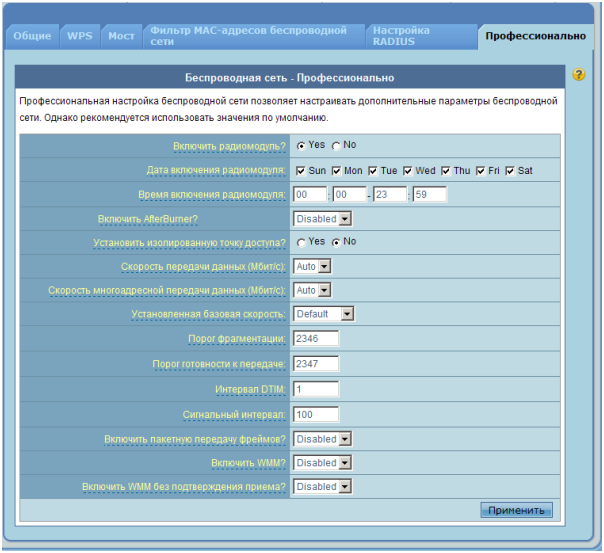
Task: Open Фильтр MAC-адресов беспроводной сети tab
Action: (x=254, y=36)
